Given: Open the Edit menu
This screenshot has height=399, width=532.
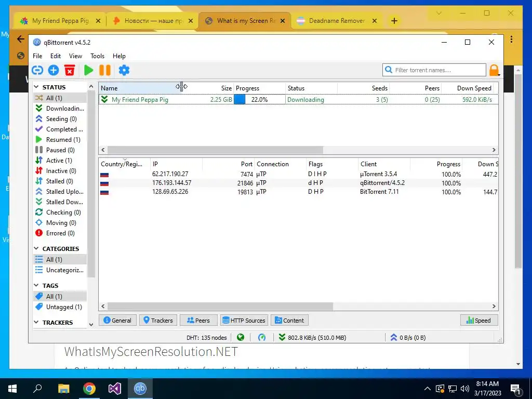Looking at the screenshot, I should [55, 56].
